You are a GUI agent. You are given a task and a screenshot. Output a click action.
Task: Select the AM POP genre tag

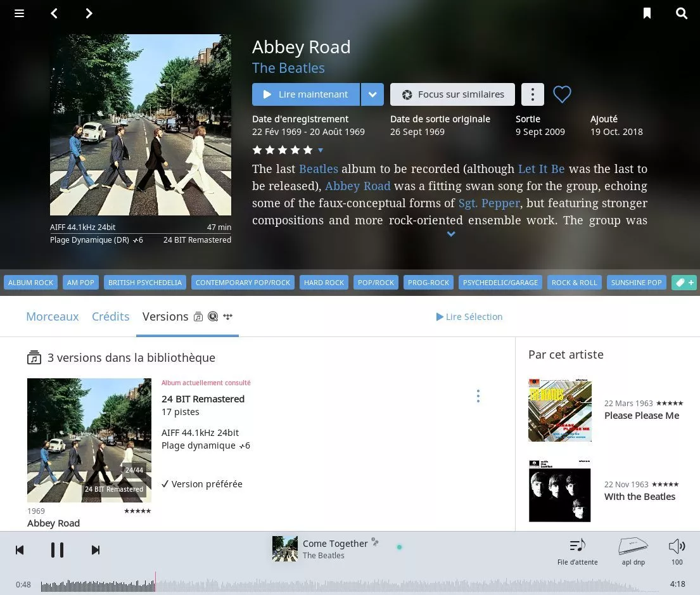(x=80, y=283)
